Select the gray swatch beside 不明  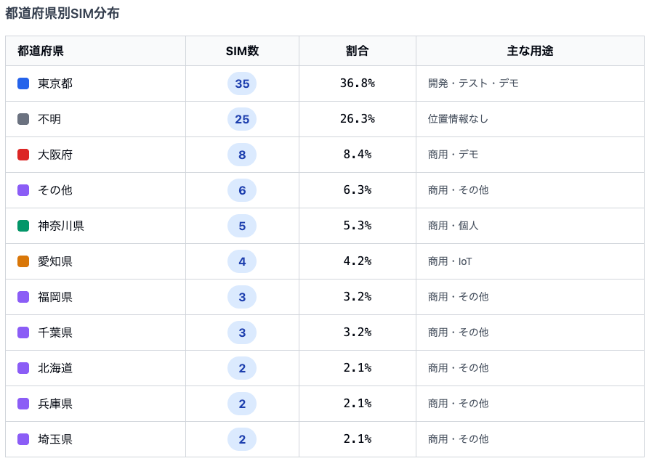tap(23, 119)
